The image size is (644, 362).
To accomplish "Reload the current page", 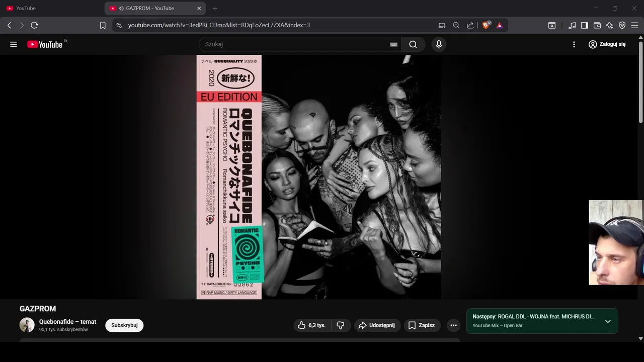I will 34,25.
